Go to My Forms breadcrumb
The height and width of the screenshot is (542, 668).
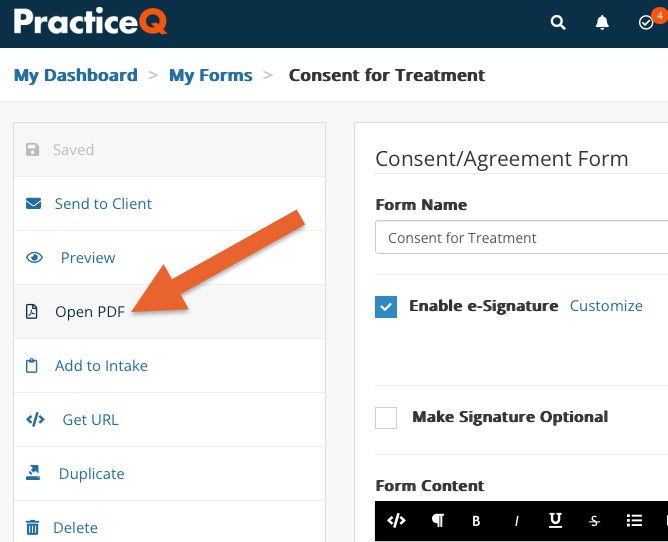(x=211, y=75)
